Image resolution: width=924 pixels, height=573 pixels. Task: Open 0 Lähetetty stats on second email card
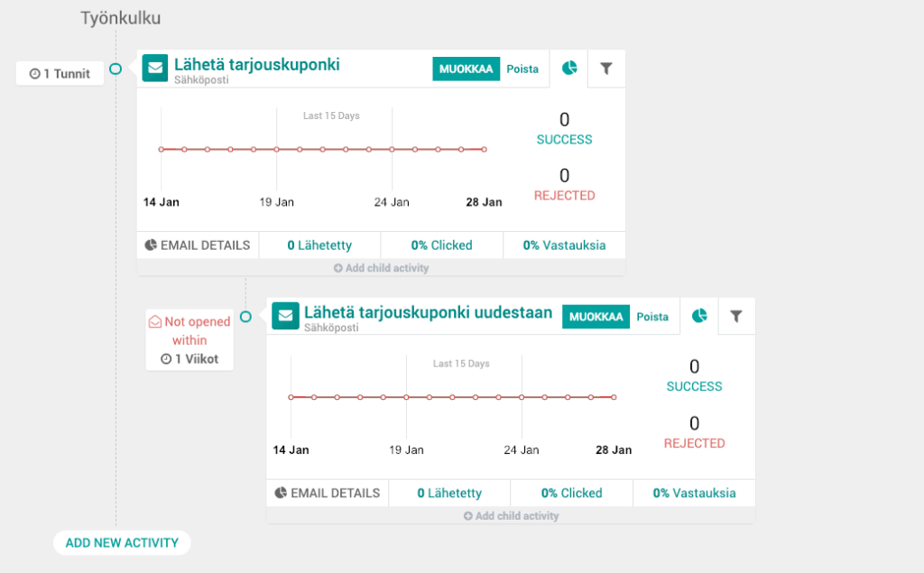(449, 493)
